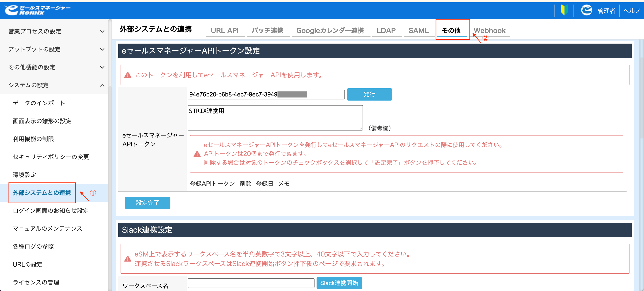
Task: Open セキュリティポリシーの変更
Action: 51,157
